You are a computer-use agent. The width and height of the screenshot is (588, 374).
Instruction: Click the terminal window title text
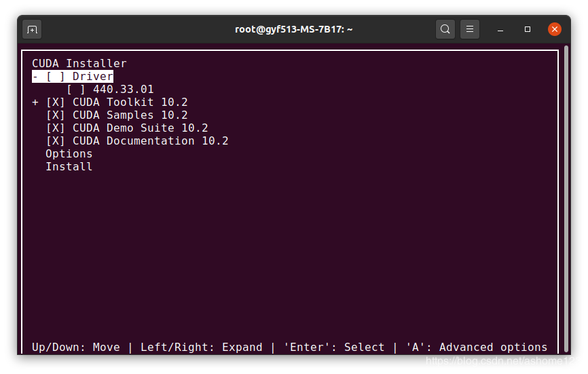click(293, 29)
